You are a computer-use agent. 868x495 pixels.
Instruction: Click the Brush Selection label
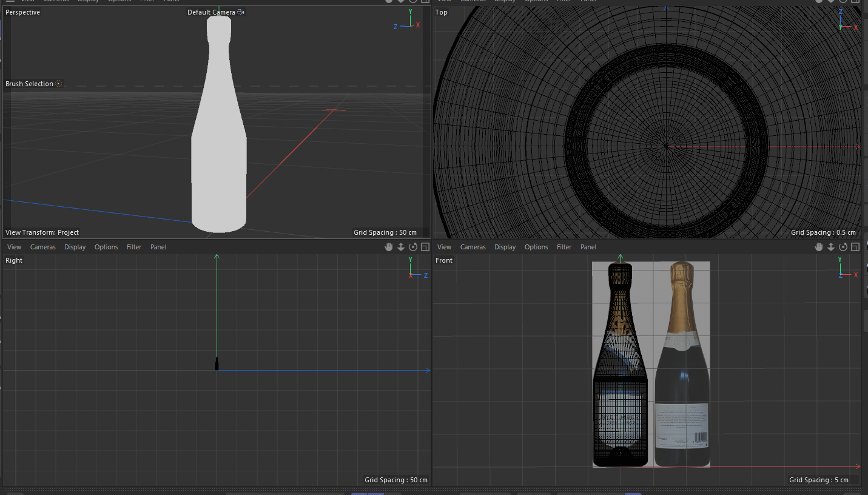pos(30,84)
